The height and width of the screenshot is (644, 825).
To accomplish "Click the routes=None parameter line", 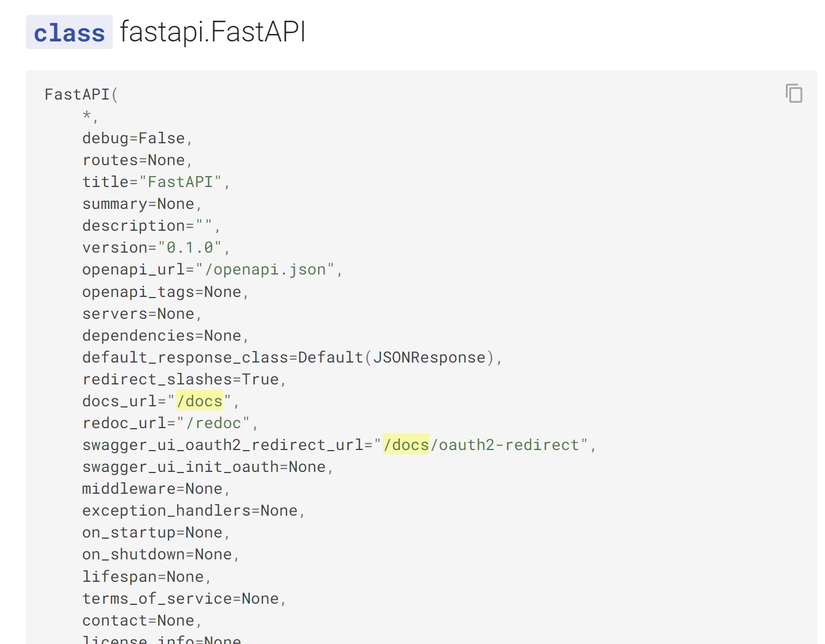I will point(134,161).
